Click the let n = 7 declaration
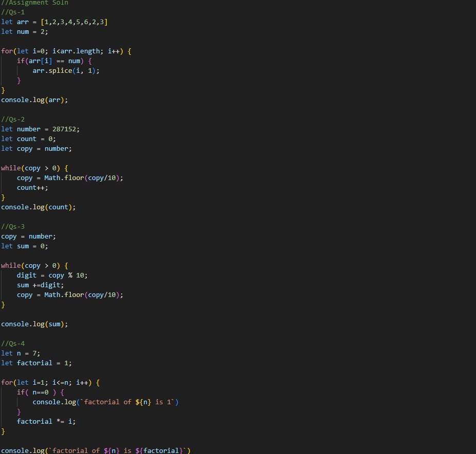This screenshot has width=476, height=454. point(21,353)
